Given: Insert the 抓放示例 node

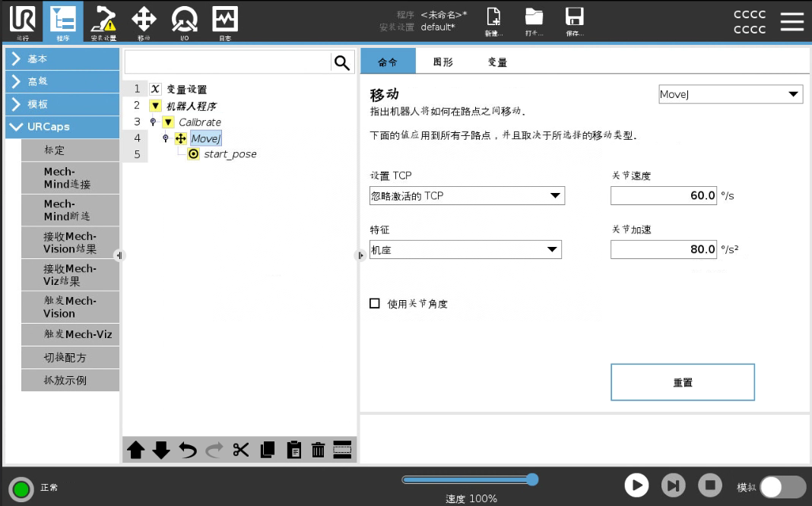Looking at the screenshot, I should click(x=71, y=381).
